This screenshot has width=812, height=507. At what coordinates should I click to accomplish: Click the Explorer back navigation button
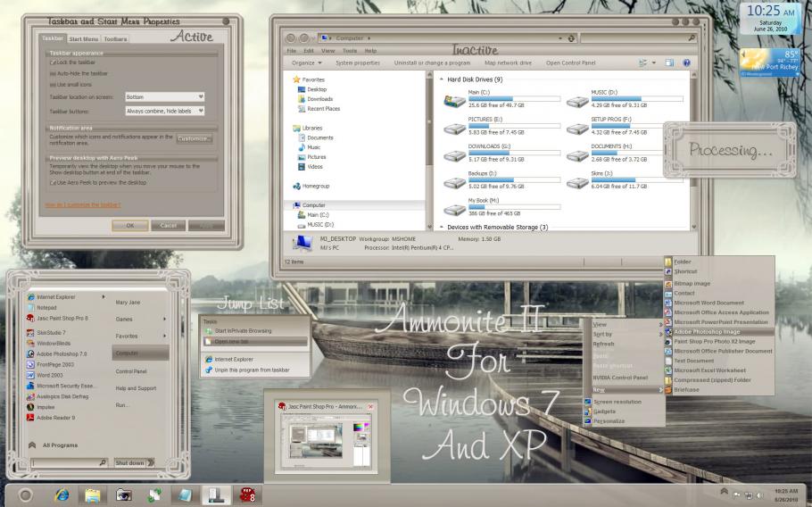click(291, 38)
